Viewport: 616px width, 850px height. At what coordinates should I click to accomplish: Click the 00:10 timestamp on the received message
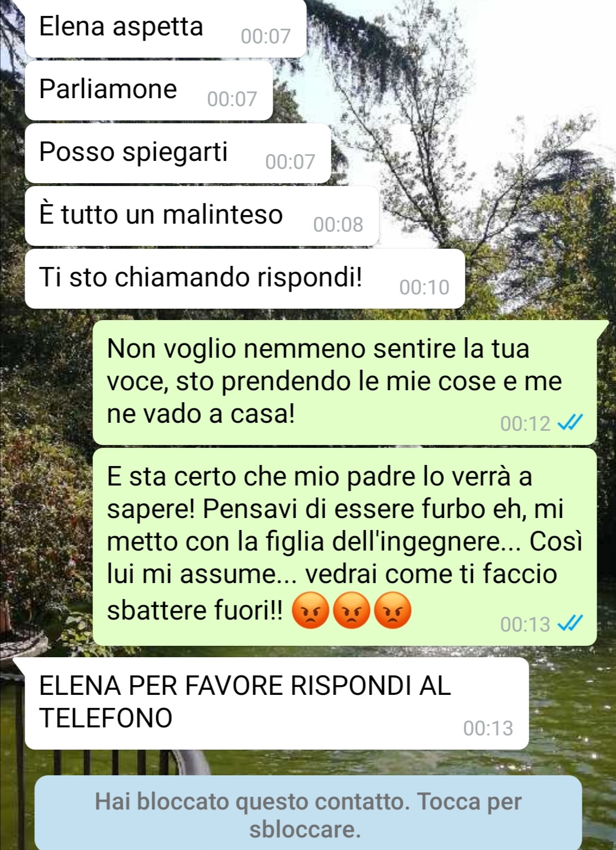424,287
